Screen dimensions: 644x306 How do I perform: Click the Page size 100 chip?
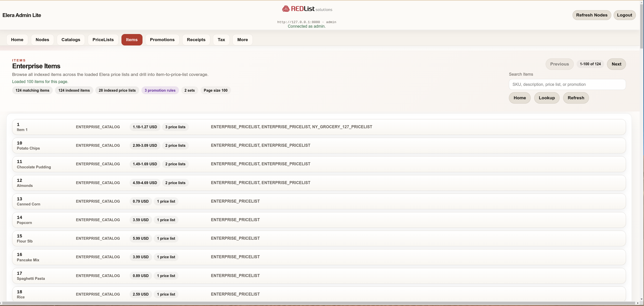216,90
